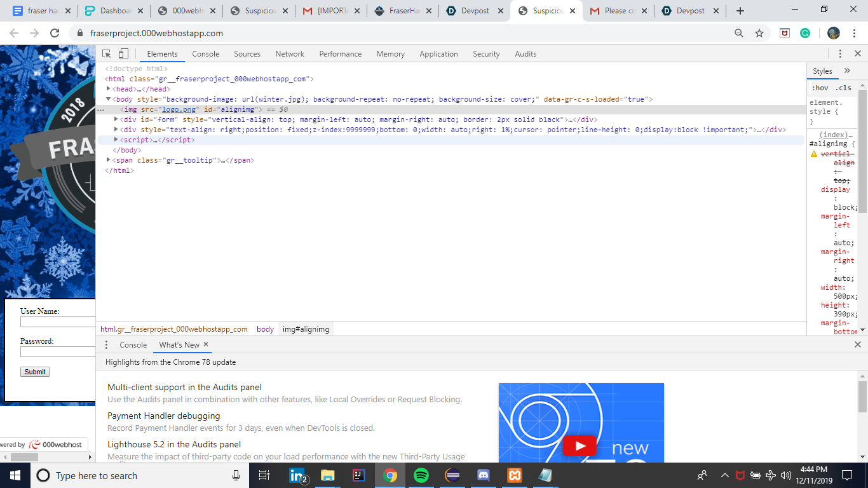Switch to the Network panel tab
868x488 pixels.
click(290, 54)
